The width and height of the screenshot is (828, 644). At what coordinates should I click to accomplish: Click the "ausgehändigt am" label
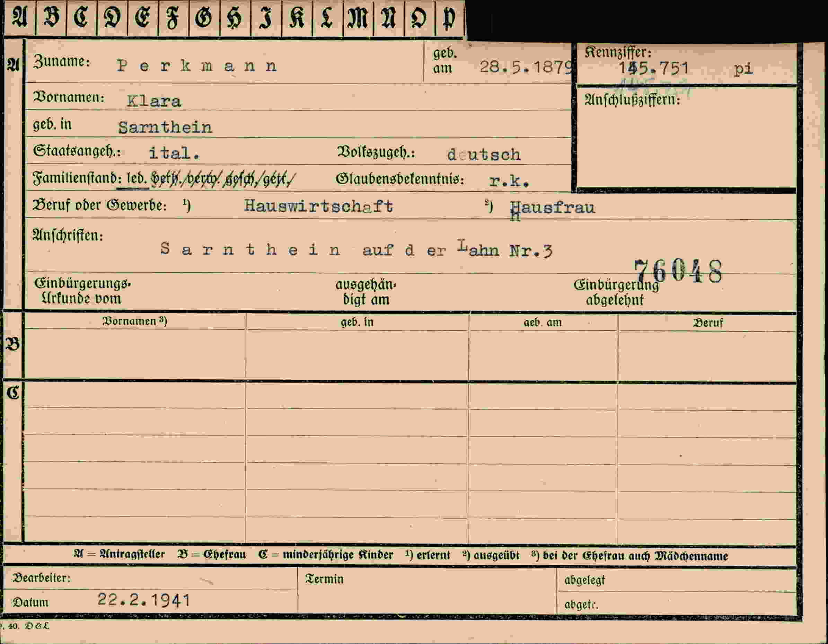coord(365,292)
